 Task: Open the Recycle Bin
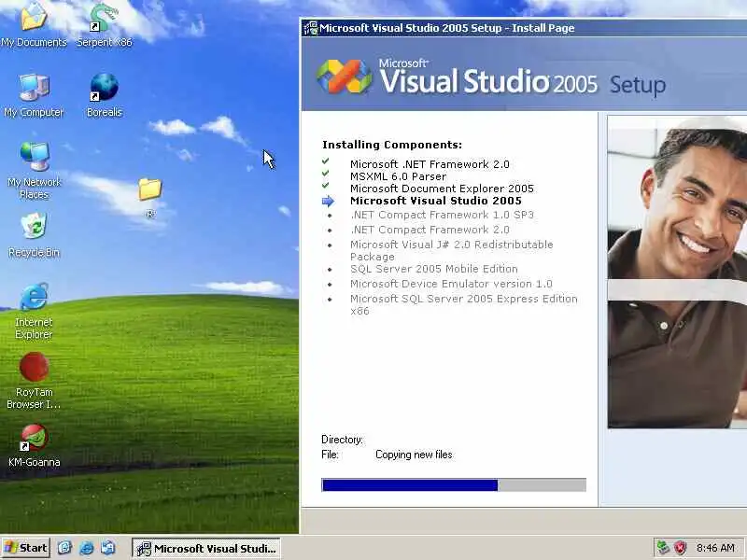34,235
